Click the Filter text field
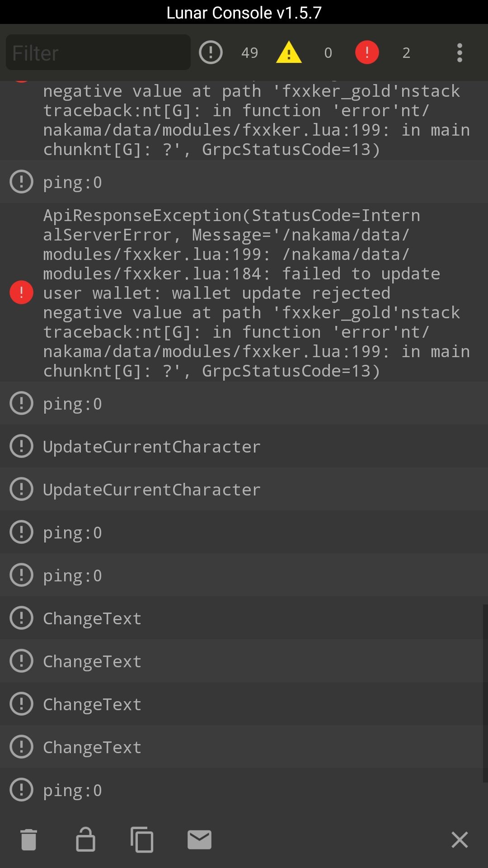Image resolution: width=488 pixels, height=868 pixels. point(98,52)
